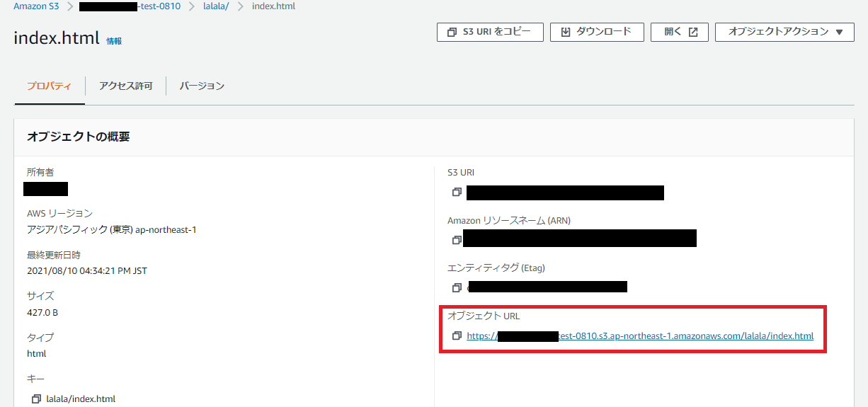868x407 pixels.
Task: Click the S3 URI label text
Action: click(462, 172)
